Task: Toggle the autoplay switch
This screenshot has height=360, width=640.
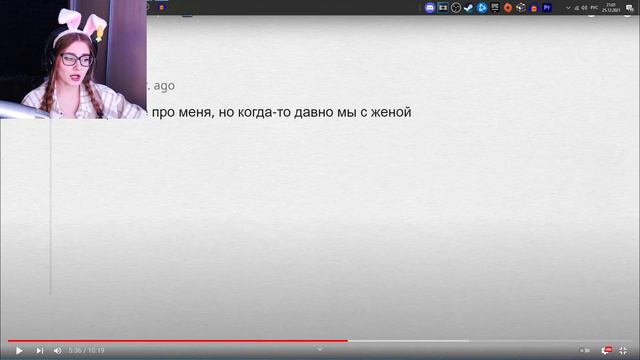Action: click(584, 350)
